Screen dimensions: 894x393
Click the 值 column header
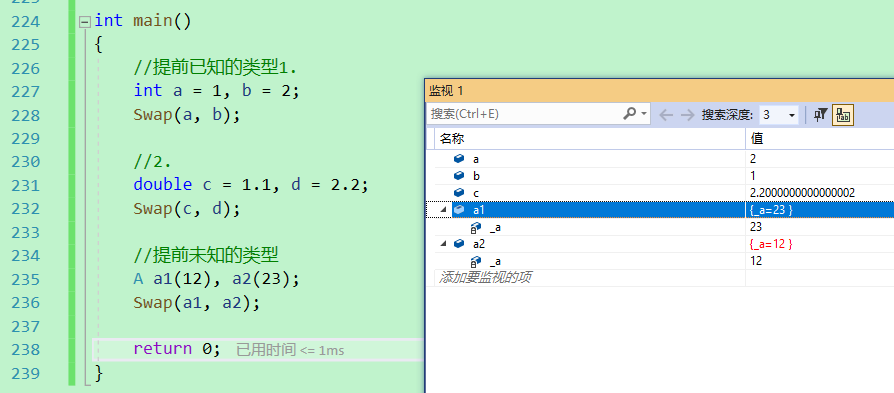tap(820, 138)
